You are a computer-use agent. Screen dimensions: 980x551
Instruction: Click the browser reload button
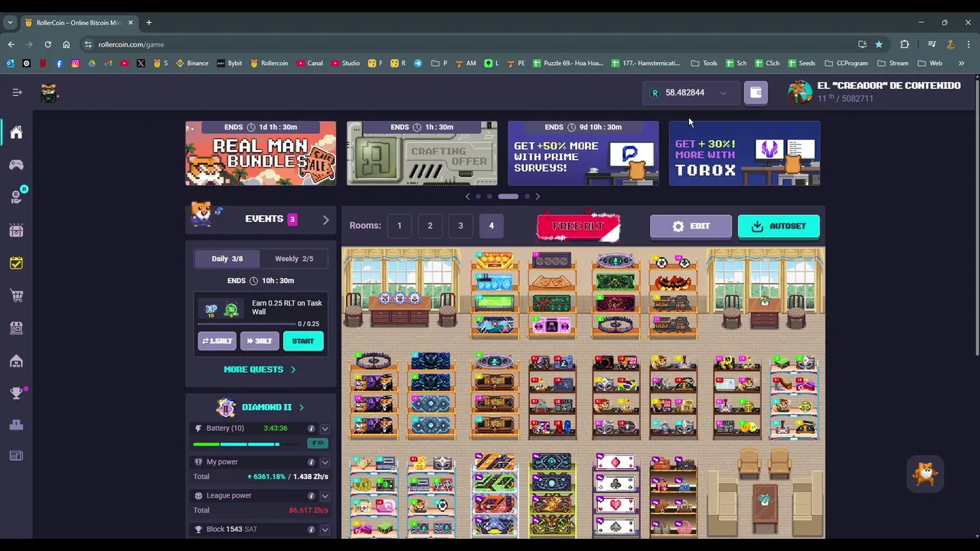click(47, 44)
